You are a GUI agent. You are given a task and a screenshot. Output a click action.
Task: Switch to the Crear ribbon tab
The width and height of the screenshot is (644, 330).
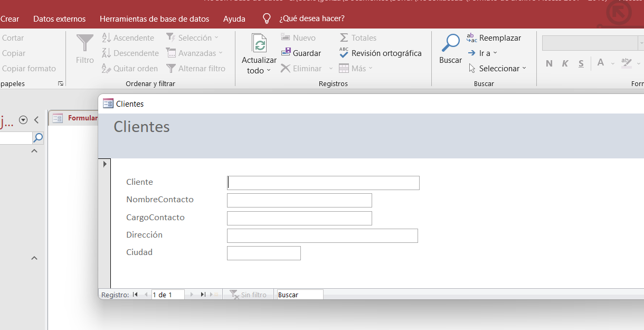tap(11, 18)
